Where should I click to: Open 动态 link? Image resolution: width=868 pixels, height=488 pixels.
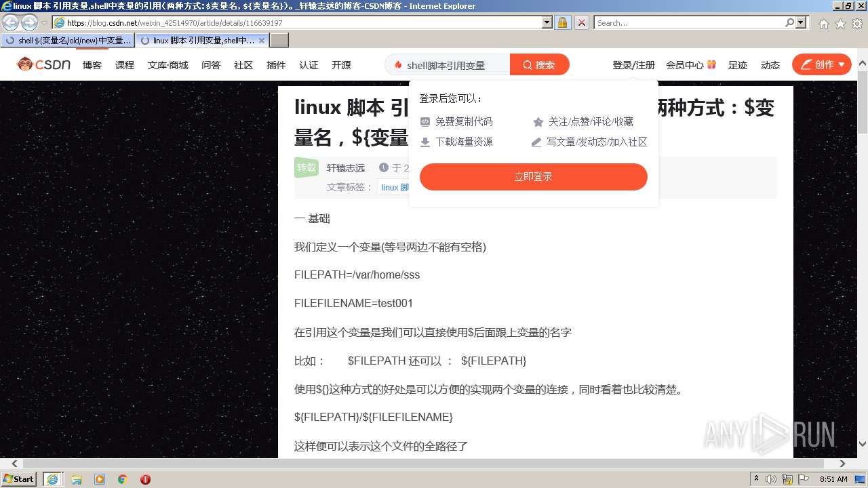click(x=770, y=65)
